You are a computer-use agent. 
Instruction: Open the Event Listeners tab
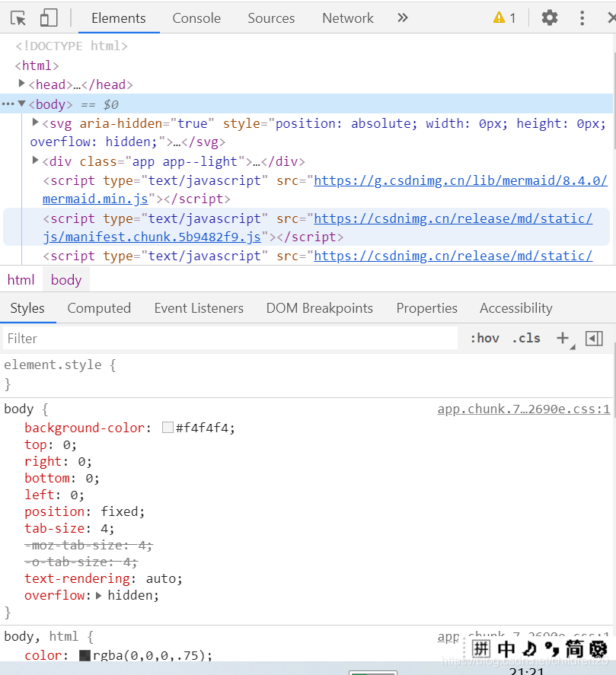199,308
